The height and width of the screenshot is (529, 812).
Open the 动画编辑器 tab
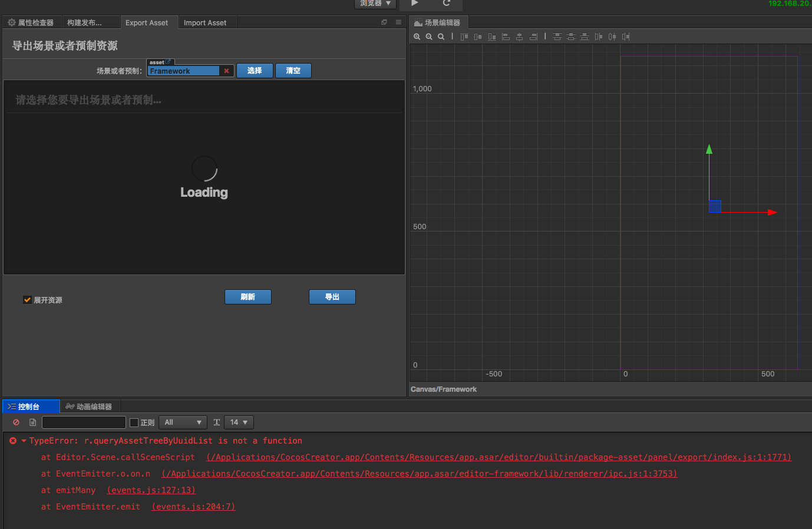(x=90, y=406)
